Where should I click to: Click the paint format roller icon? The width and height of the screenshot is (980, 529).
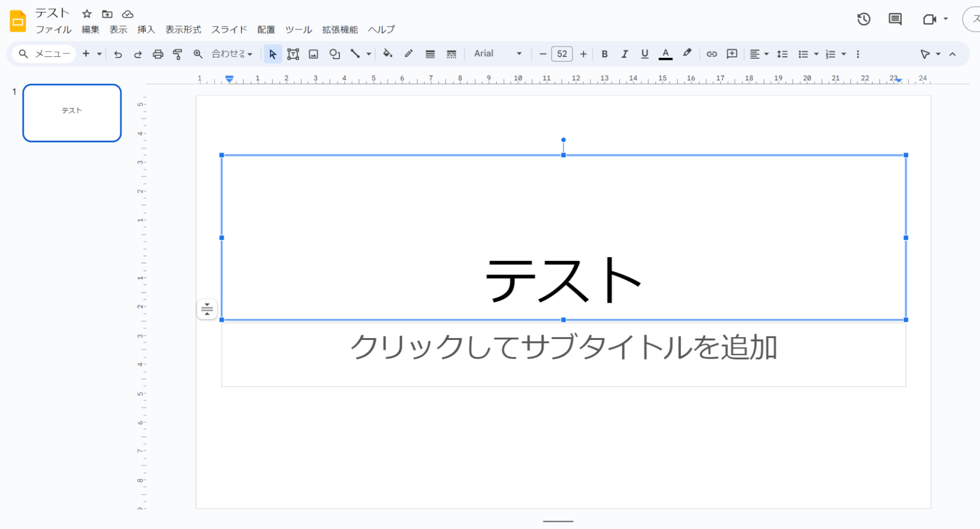tap(177, 54)
